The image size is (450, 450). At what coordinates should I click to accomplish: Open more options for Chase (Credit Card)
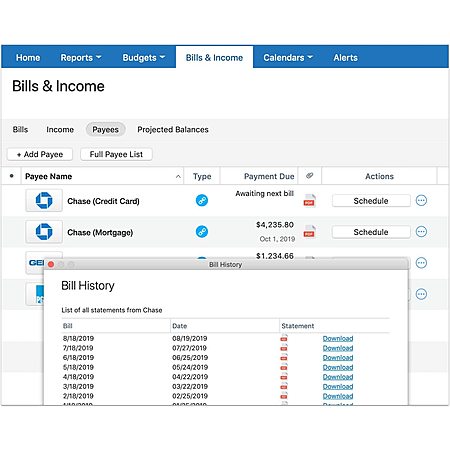[421, 200]
